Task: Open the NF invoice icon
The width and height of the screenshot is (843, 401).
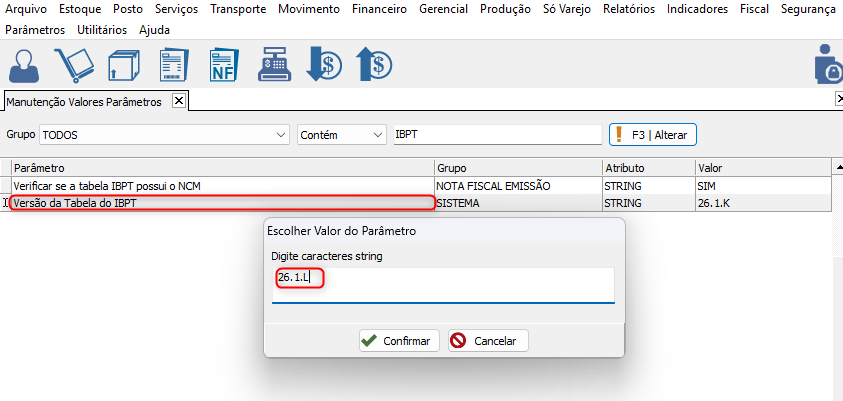Action: [x=224, y=65]
